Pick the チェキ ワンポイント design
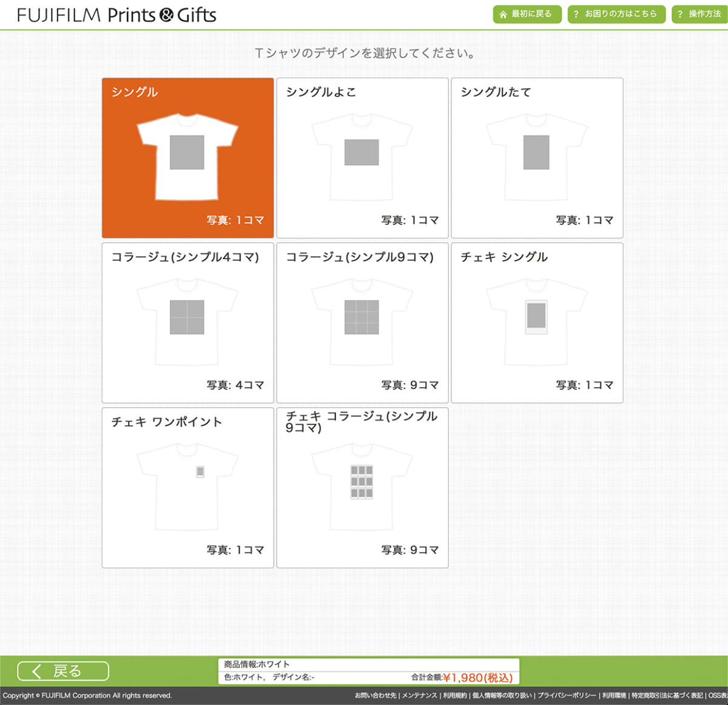 [187, 488]
